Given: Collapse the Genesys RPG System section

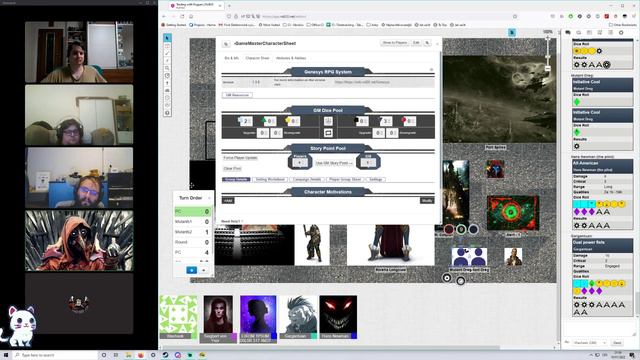Looking at the screenshot, I should click(x=431, y=70).
